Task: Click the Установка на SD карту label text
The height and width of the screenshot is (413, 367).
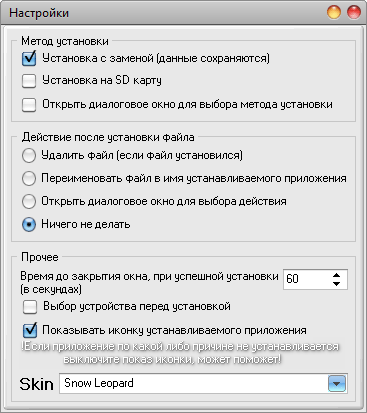Action: (x=102, y=80)
